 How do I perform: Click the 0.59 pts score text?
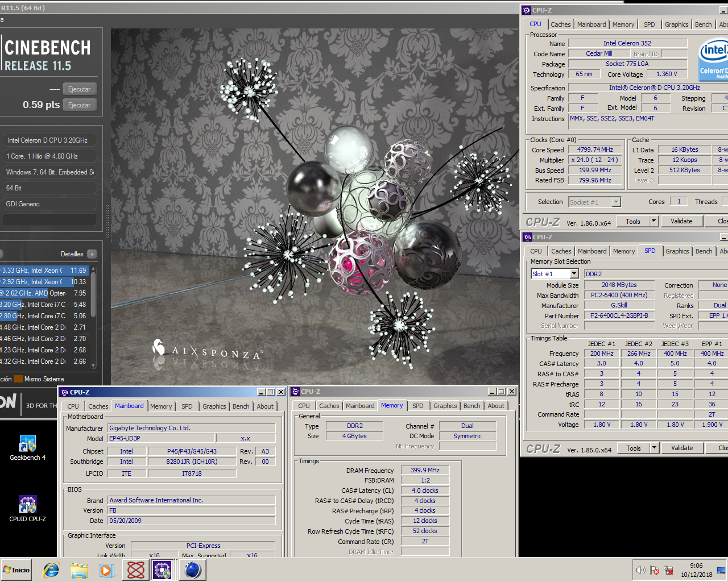41,105
